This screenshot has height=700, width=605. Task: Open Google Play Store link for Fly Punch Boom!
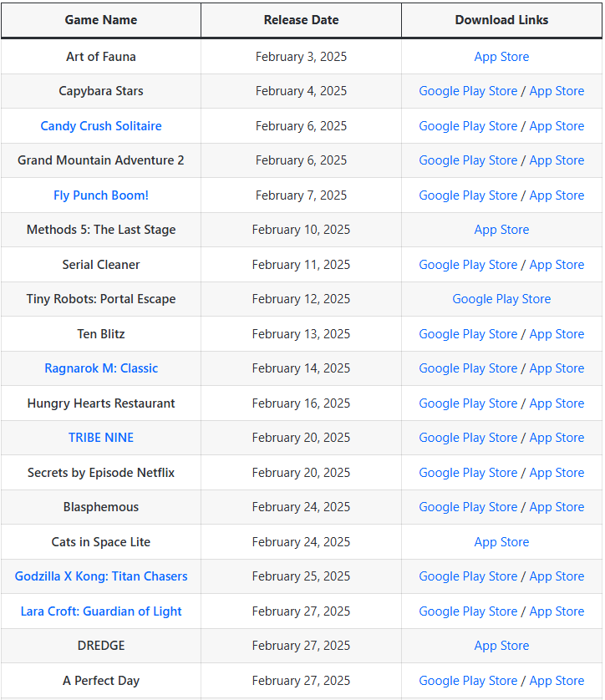tap(468, 195)
